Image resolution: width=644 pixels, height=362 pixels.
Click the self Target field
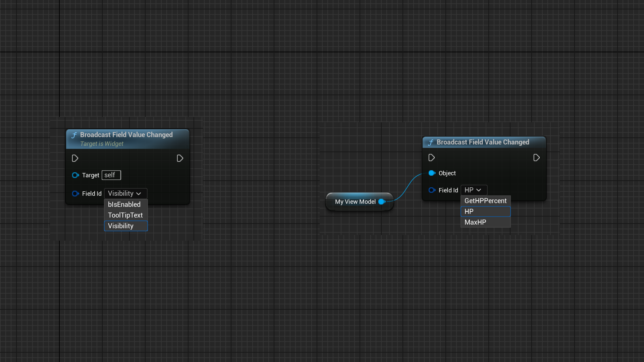pyautogui.click(x=111, y=175)
